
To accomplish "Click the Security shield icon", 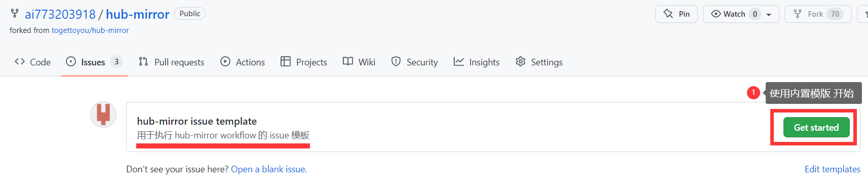I will point(396,61).
